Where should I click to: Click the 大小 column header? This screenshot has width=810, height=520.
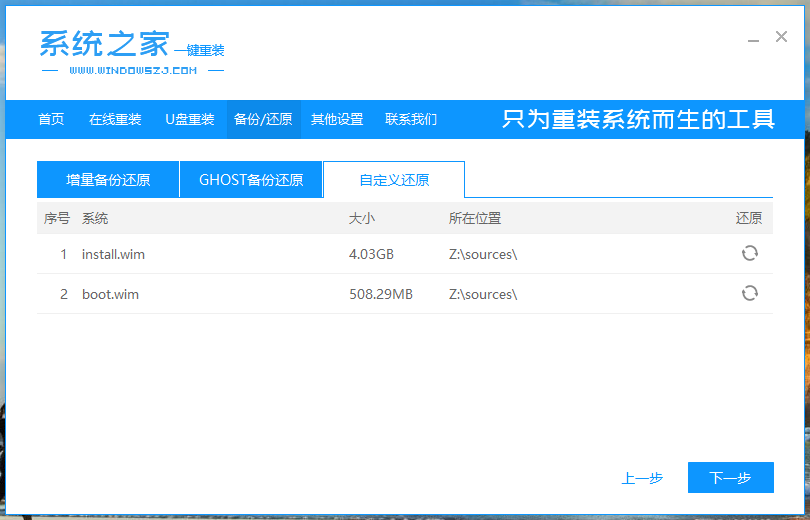coord(361,218)
